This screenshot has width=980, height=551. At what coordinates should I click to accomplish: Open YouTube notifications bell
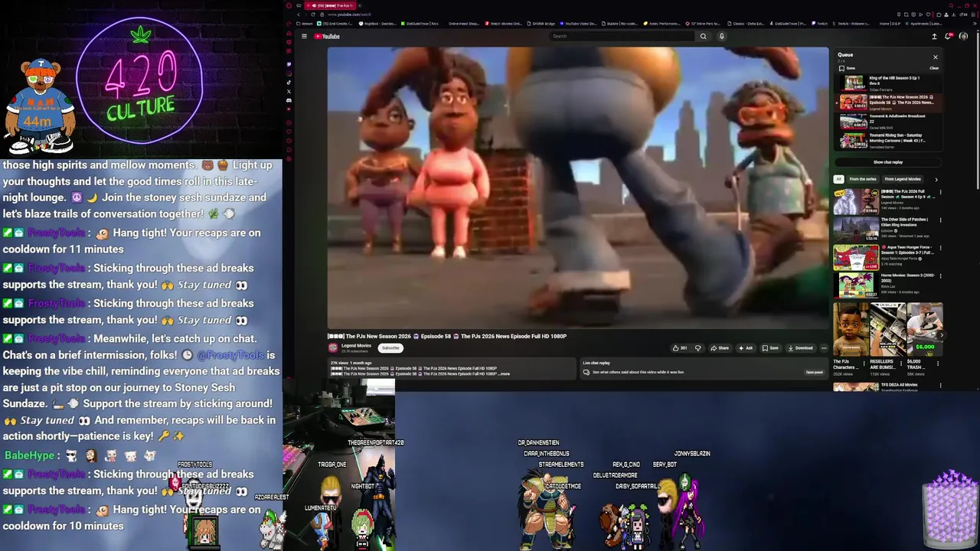[x=949, y=36]
